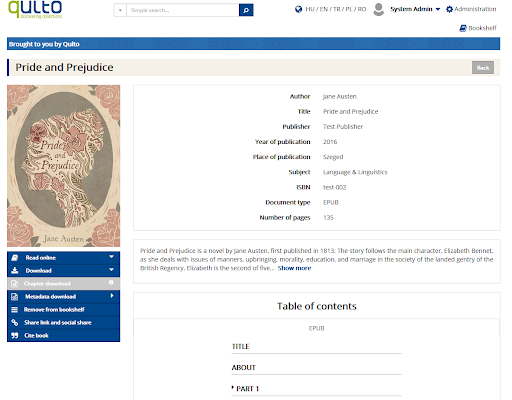Click the Back button
This screenshot has height=400, width=512.
click(x=483, y=68)
